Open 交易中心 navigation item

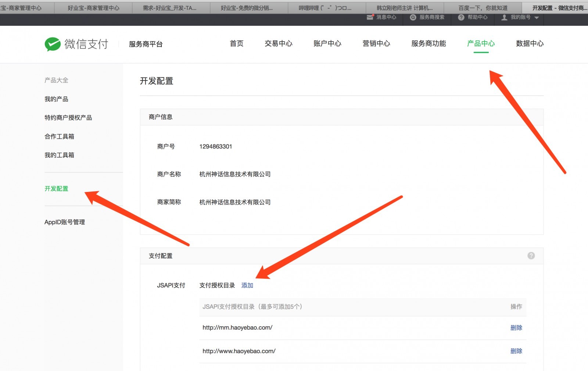click(279, 43)
